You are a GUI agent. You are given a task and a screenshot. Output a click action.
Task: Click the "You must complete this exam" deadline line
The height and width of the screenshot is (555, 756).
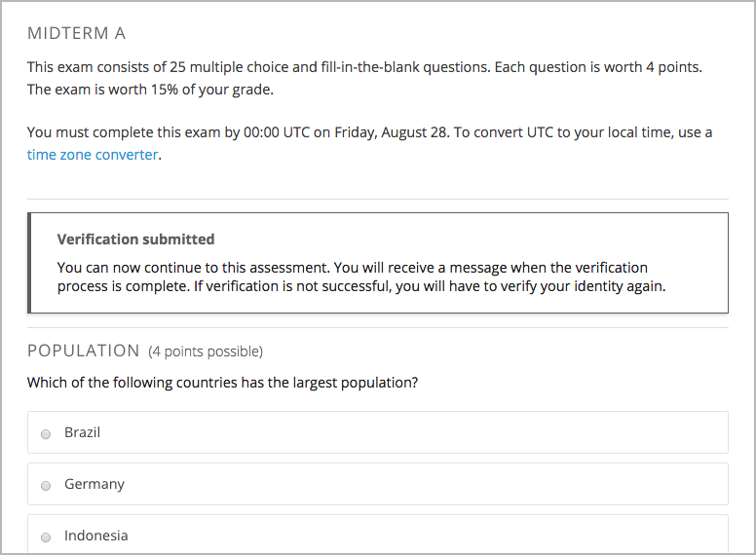click(369, 132)
